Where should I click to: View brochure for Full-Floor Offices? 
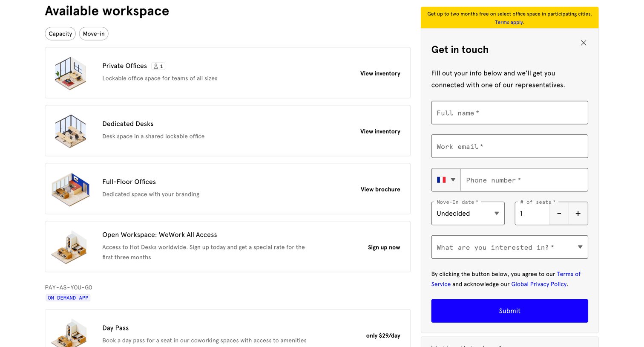(x=380, y=189)
